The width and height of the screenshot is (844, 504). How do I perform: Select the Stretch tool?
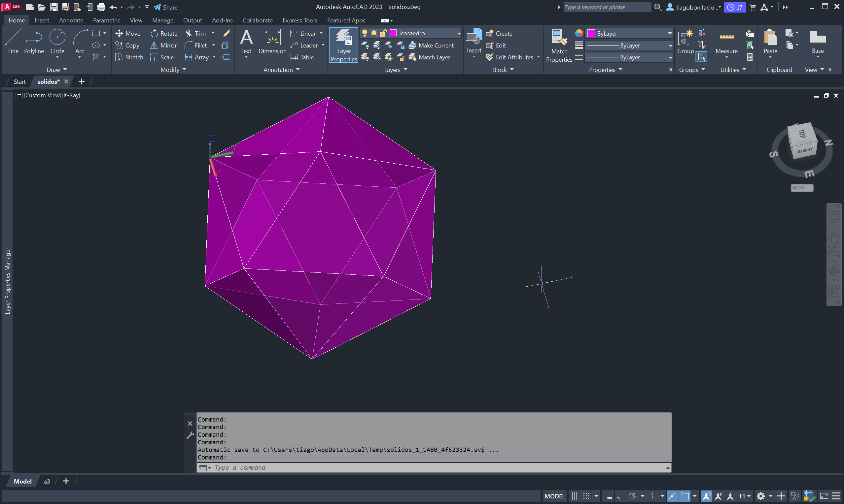point(129,57)
